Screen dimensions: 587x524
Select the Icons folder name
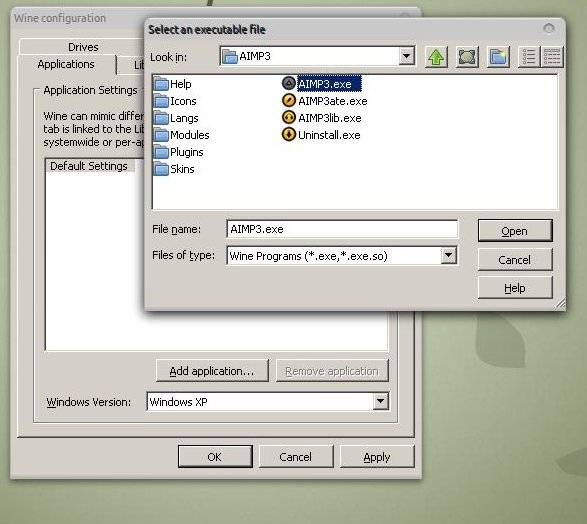pyautogui.click(x=183, y=101)
